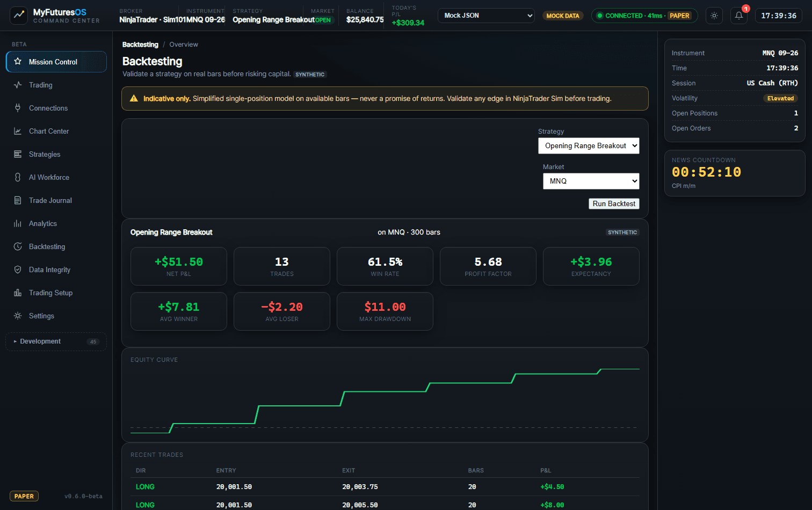Click the SYNTHETIC badge in results panel
812x510 pixels.
622,232
